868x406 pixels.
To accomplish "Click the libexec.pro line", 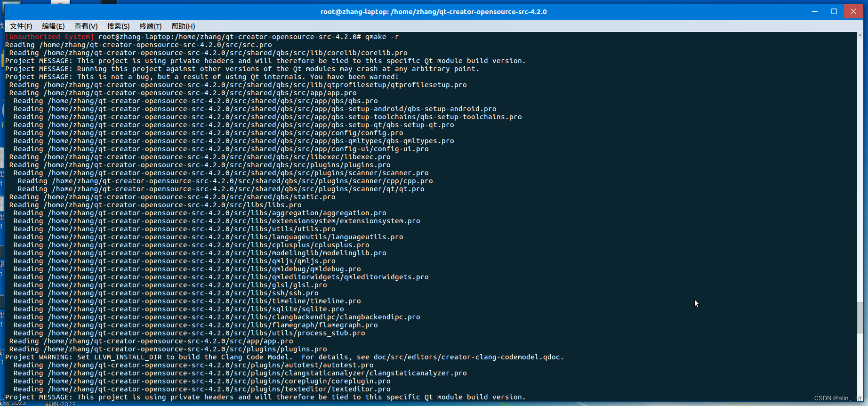I will pyautogui.click(x=200, y=157).
